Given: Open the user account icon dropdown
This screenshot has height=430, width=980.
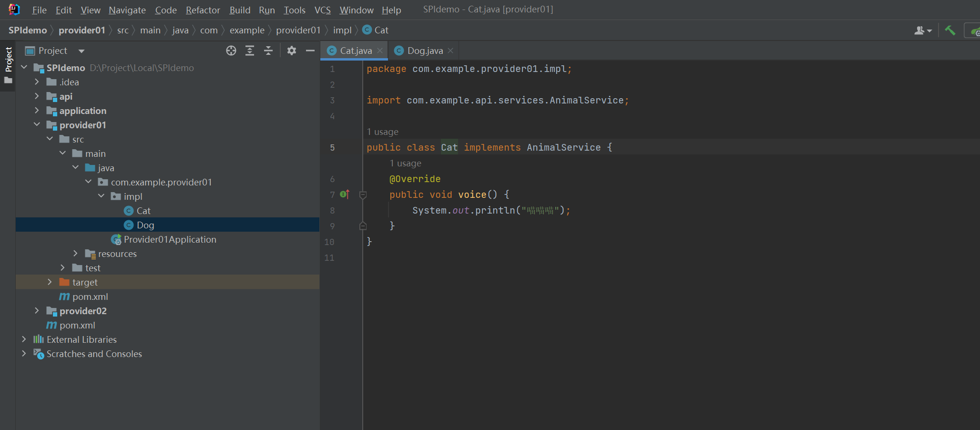Looking at the screenshot, I should click(923, 31).
